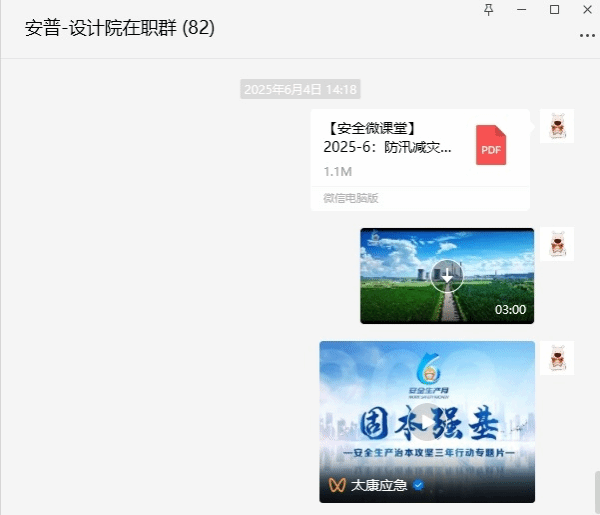
Task: Click the red PDF file icon
Action: (490, 146)
